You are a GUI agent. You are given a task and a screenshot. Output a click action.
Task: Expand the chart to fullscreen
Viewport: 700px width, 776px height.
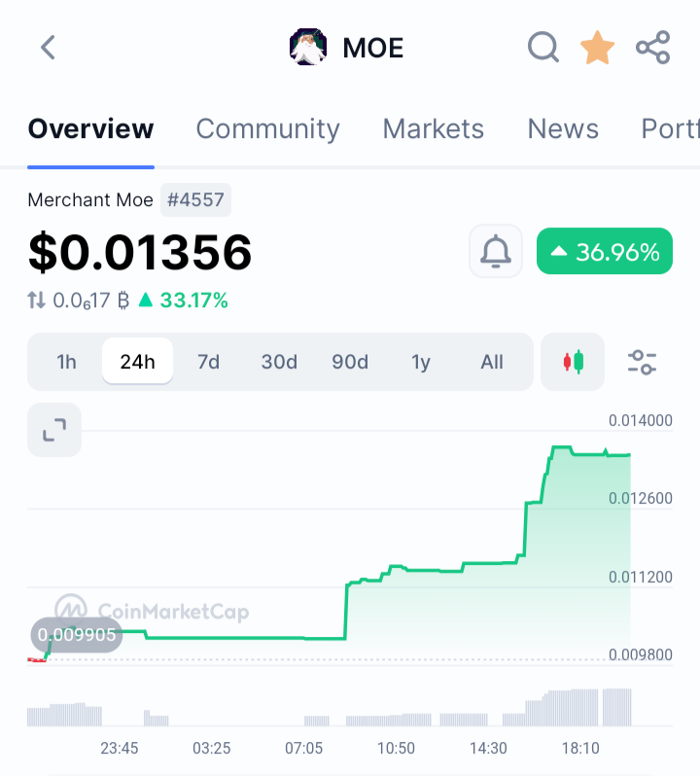click(x=54, y=430)
